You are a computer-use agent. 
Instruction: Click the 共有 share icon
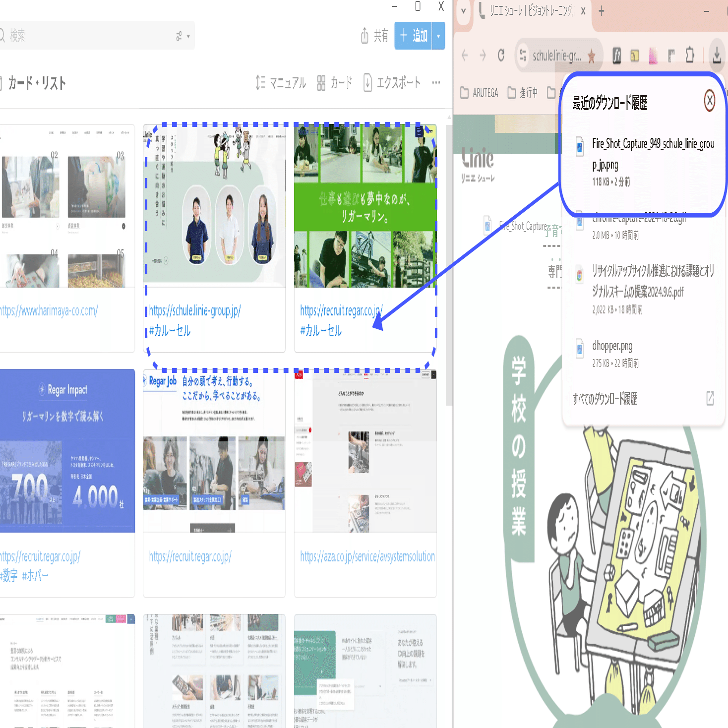click(x=364, y=35)
